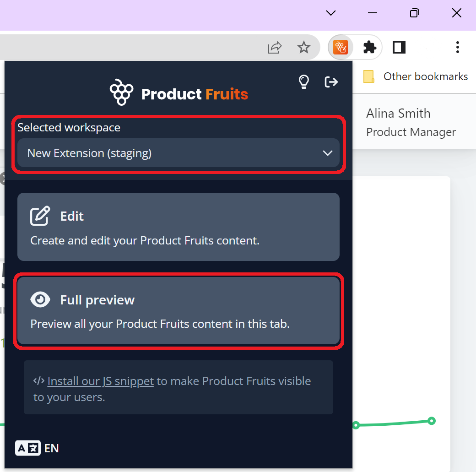Select the Edit pencil icon
The image size is (476, 472).
coord(40,216)
